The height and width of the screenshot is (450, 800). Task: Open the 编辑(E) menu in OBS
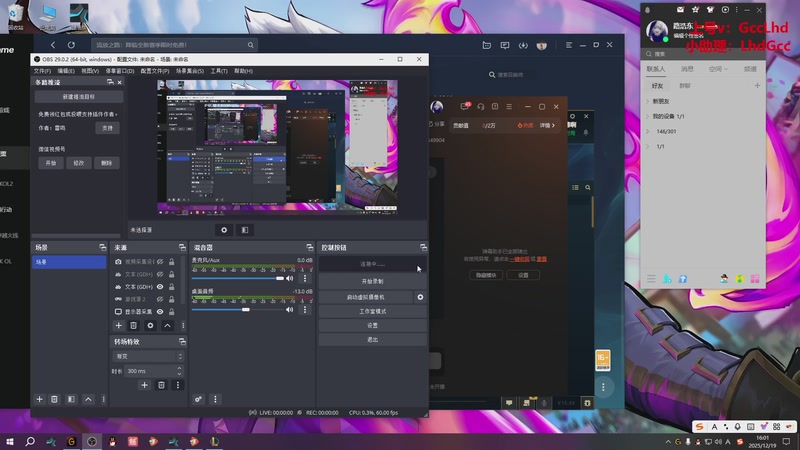(x=66, y=71)
